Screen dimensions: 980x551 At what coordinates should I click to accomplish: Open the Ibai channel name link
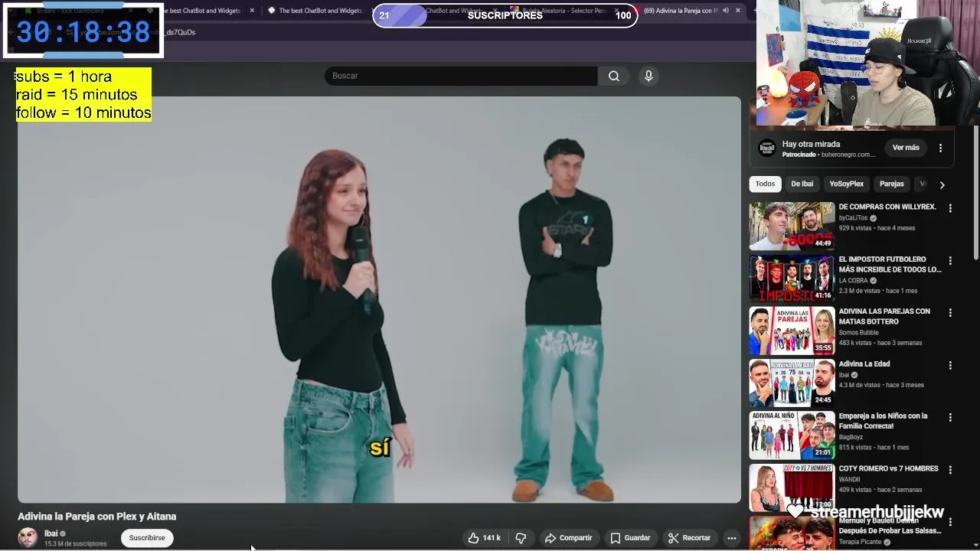pyautogui.click(x=51, y=533)
